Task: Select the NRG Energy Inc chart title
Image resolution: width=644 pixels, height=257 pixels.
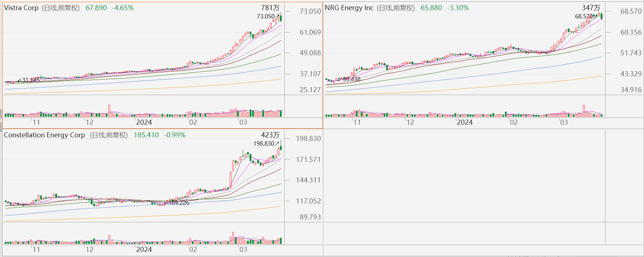Action: [349, 8]
